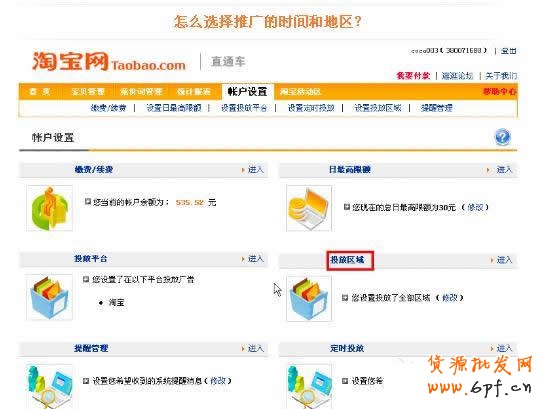Click the 淘宝 platform list item
542x409 pixels.
coord(116,303)
